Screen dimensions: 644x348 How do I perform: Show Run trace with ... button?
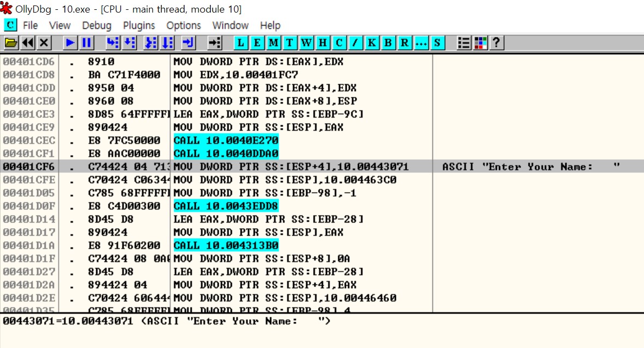tap(421, 43)
